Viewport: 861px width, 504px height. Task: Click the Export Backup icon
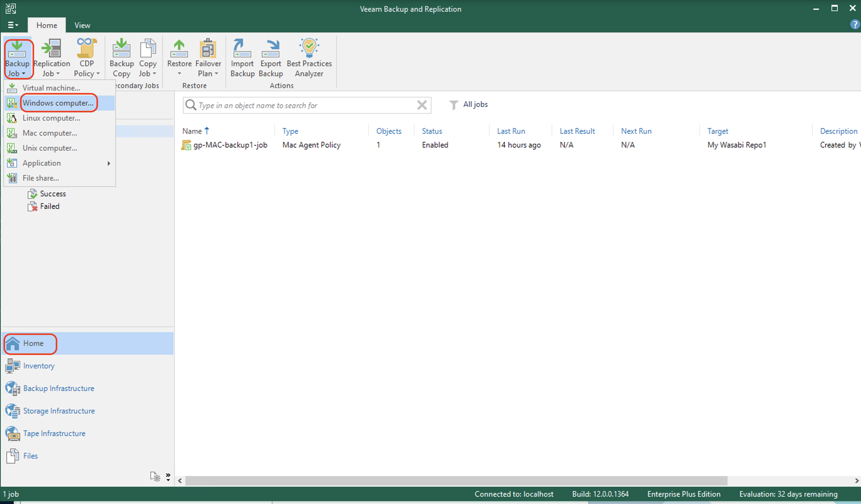[271, 48]
